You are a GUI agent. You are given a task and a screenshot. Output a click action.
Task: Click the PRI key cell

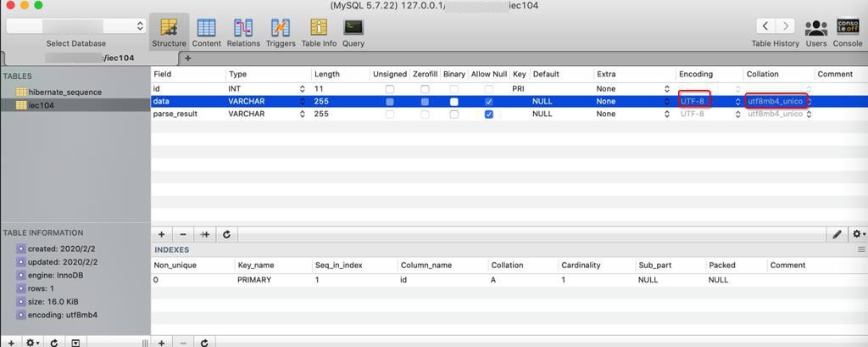(x=519, y=89)
